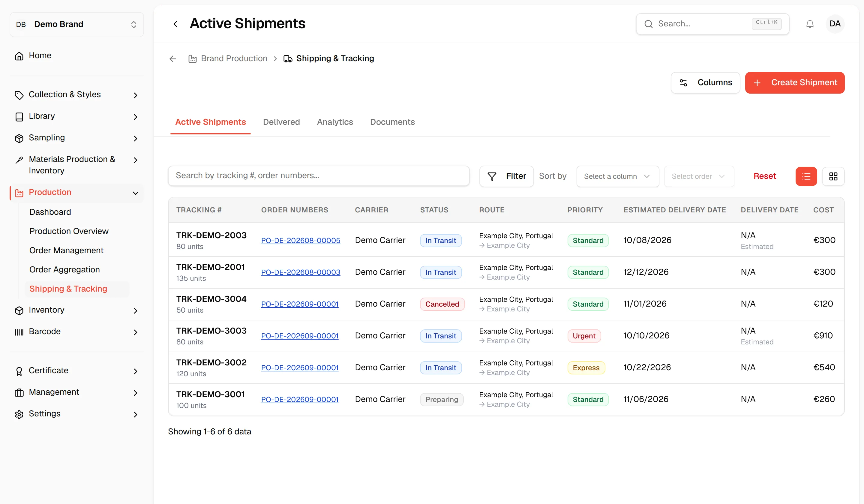The image size is (864, 504).
Task: Collapse the Production section chevron
Action: coord(135,193)
